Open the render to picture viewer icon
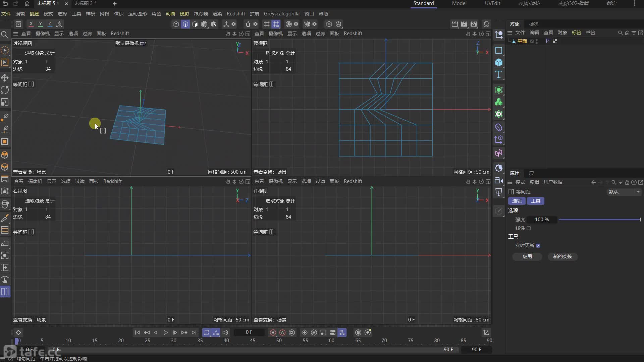This screenshot has height=362, width=644. tap(464, 24)
